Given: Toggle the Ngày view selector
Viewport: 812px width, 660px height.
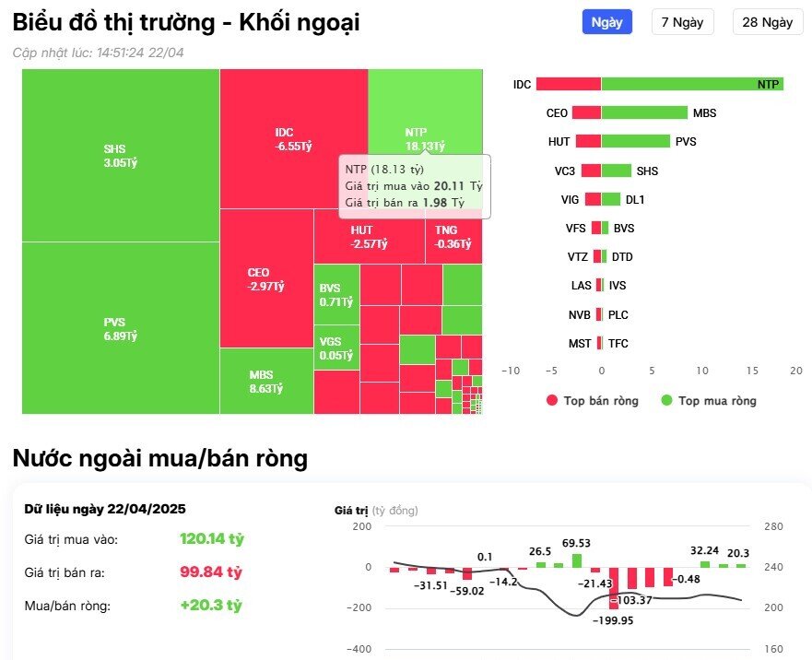Looking at the screenshot, I should pos(606,21).
